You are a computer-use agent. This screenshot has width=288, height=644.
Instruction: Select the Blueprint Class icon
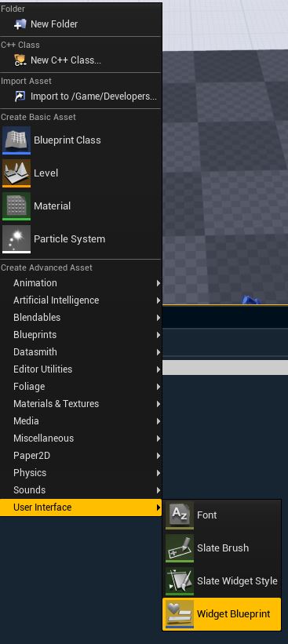(16, 140)
